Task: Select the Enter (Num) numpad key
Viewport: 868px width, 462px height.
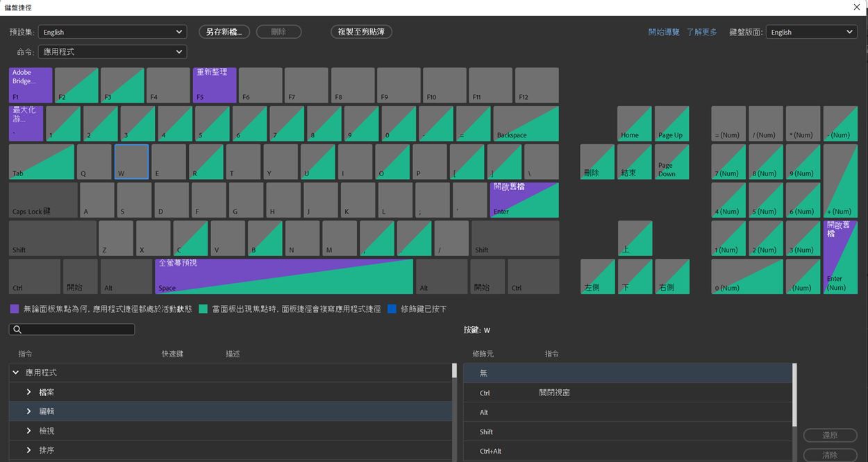Action: (840, 257)
